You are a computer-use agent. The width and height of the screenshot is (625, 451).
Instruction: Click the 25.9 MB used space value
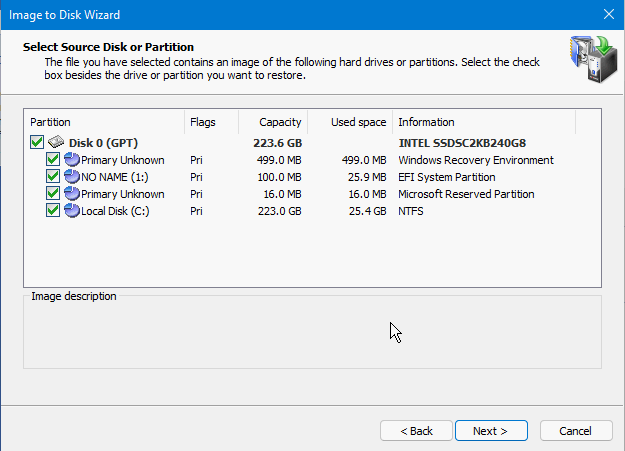tap(367, 177)
